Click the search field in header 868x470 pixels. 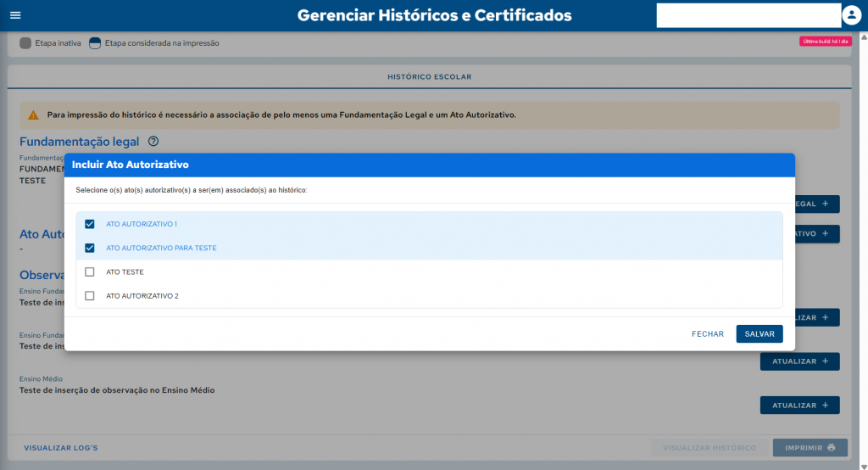pos(748,15)
